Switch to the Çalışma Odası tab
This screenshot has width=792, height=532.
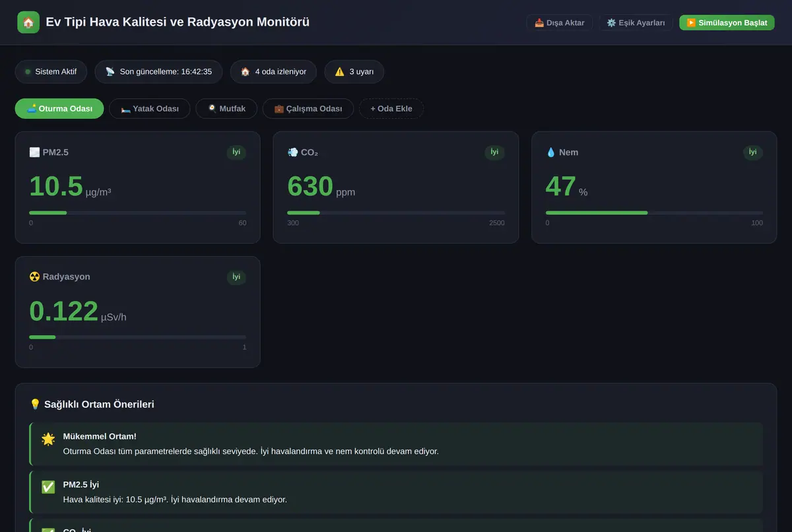click(308, 108)
